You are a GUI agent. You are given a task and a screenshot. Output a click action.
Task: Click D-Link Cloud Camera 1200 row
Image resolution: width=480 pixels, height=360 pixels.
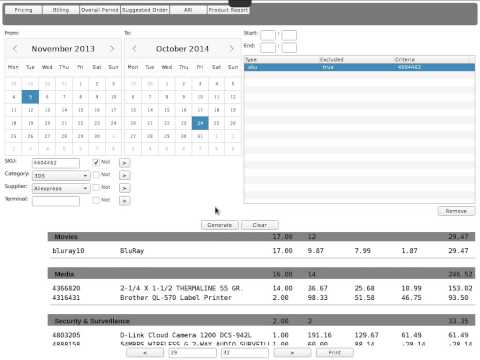(x=261, y=335)
